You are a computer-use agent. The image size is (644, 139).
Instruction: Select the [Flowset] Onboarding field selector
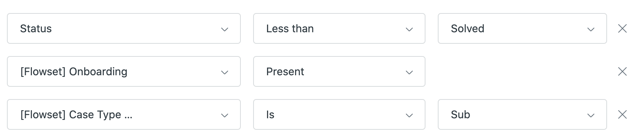click(124, 71)
